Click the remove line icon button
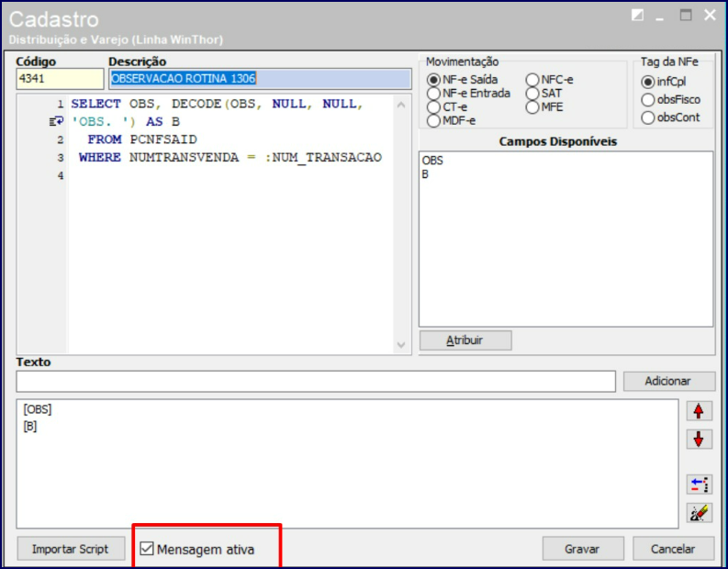This screenshot has width=728, height=569. (x=699, y=485)
